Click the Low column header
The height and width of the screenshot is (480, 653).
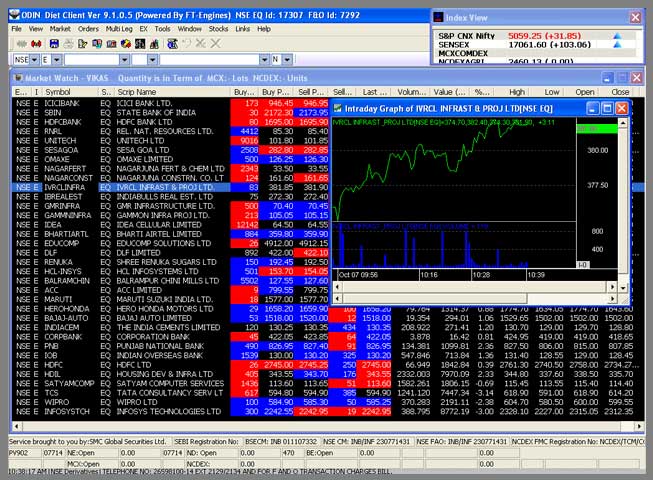click(x=546, y=92)
